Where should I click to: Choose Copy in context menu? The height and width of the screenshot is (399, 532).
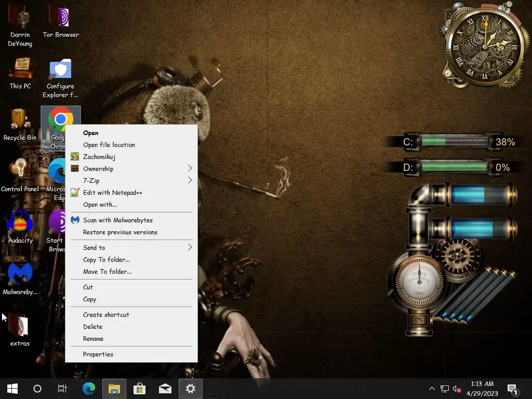click(131, 299)
